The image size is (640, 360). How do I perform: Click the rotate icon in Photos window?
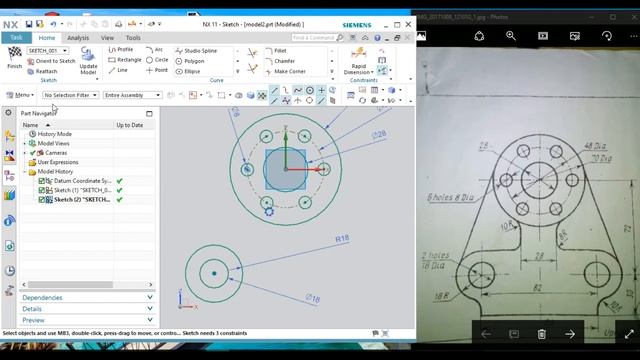pos(607,36)
